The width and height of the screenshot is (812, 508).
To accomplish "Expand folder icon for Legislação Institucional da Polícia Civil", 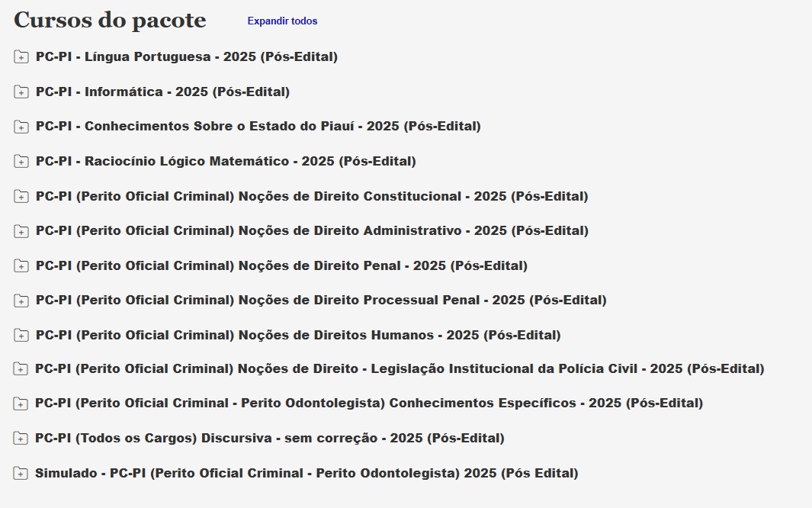I will (21, 369).
